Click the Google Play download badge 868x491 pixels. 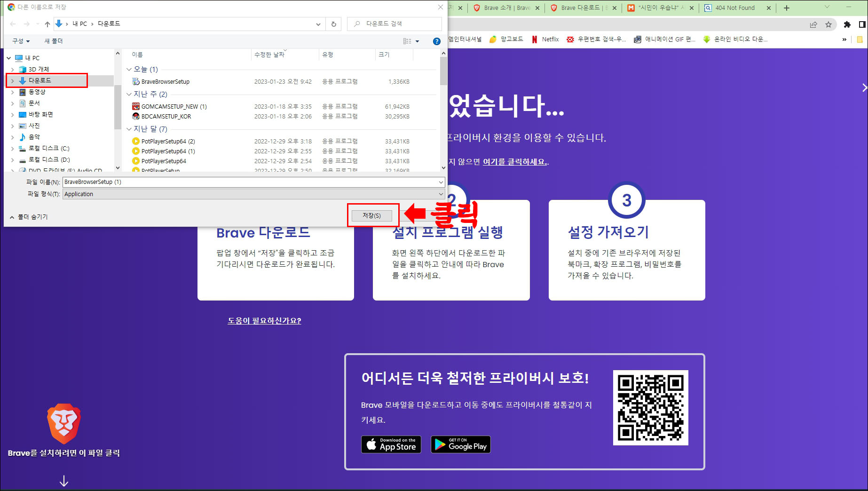point(461,444)
